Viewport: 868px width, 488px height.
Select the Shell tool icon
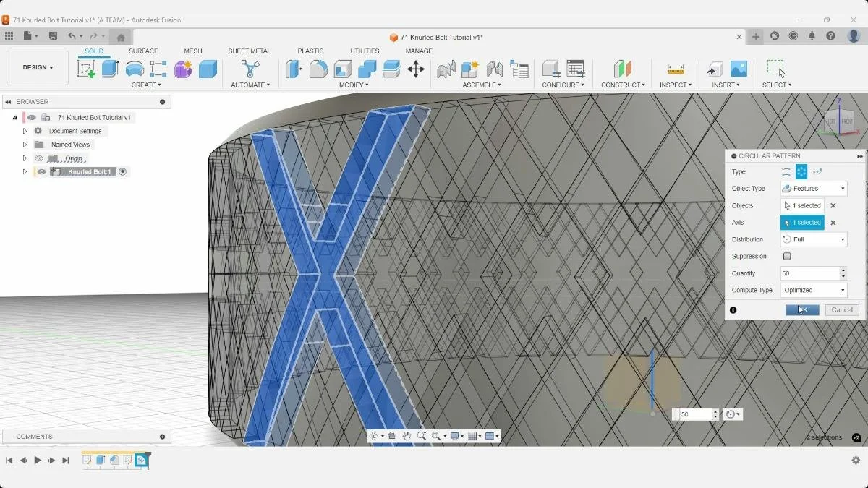pos(343,69)
